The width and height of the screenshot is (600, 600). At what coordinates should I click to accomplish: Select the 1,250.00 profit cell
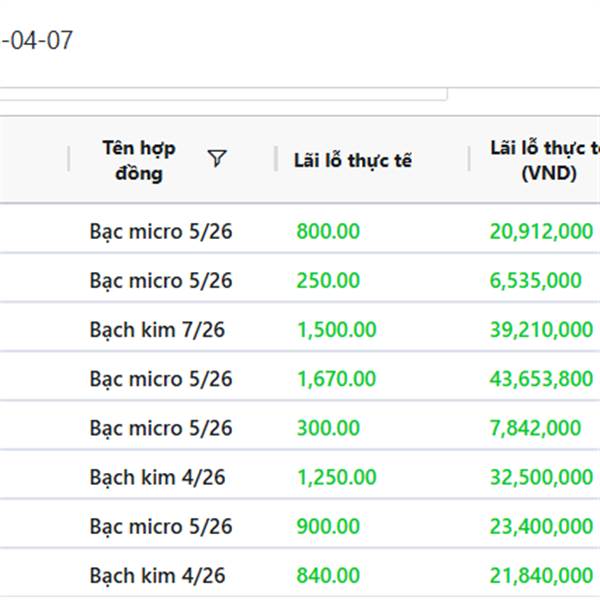tap(336, 477)
